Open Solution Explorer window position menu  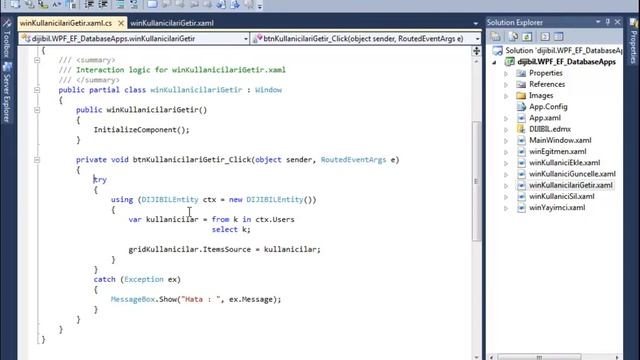point(598,22)
